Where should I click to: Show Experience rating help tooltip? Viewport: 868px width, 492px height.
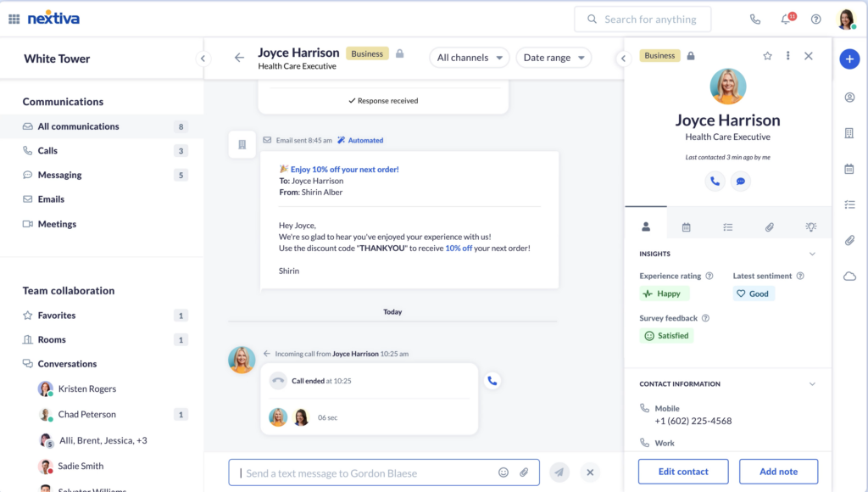pos(709,276)
